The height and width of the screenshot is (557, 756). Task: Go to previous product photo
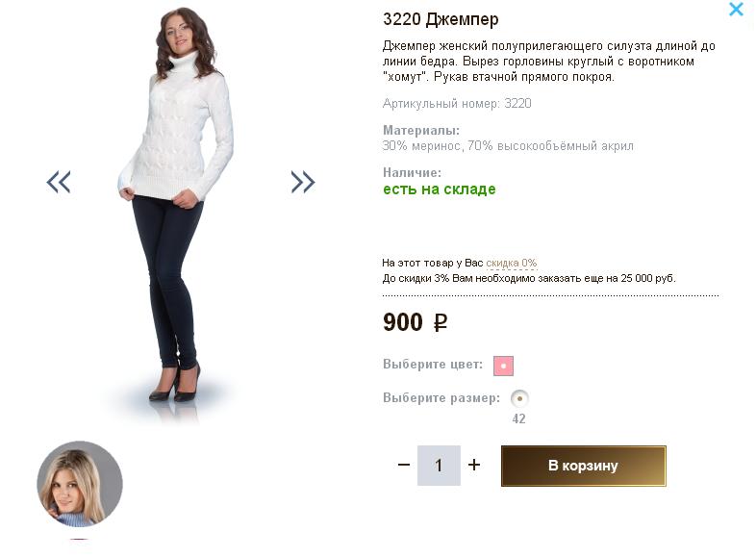59,182
